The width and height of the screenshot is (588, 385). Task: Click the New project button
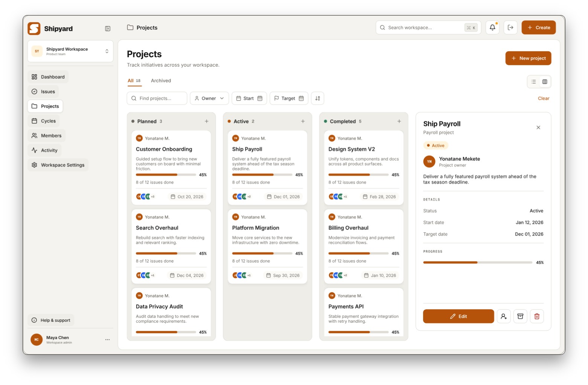(x=528, y=58)
